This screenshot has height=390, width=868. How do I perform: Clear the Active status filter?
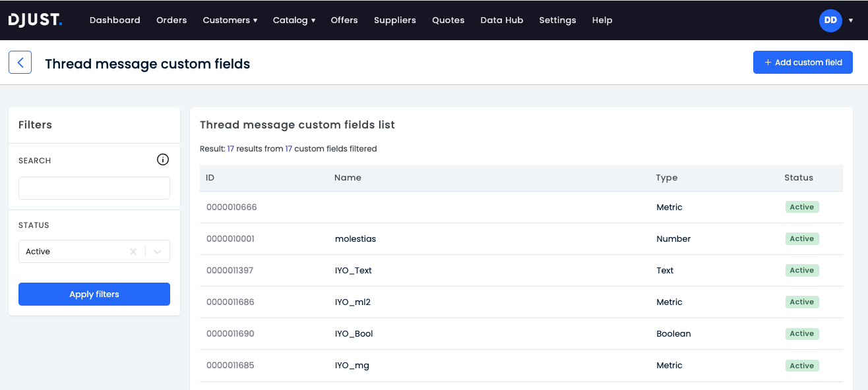[133, 252]
